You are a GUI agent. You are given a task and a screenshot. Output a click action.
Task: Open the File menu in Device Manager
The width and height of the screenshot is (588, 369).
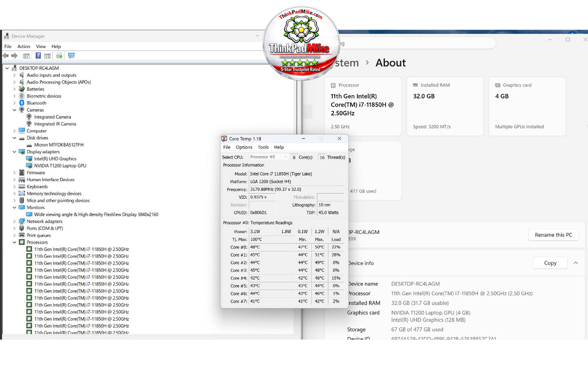click(x=8, y=46)
